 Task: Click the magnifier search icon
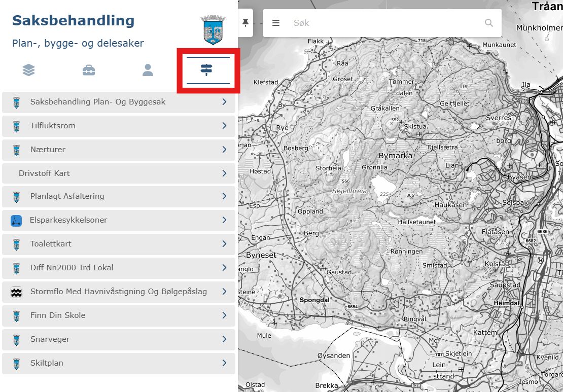(488, 23)
